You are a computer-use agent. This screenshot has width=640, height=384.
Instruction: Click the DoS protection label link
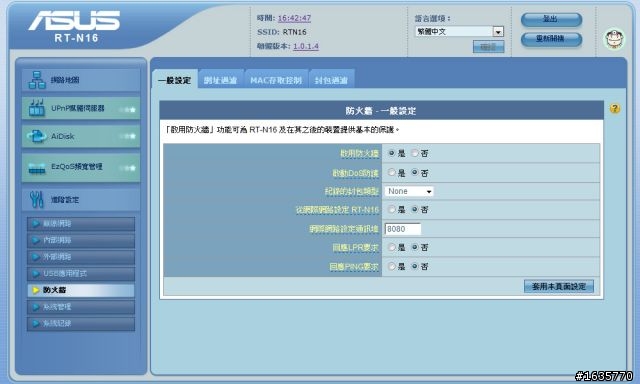(x=356, y=173)
